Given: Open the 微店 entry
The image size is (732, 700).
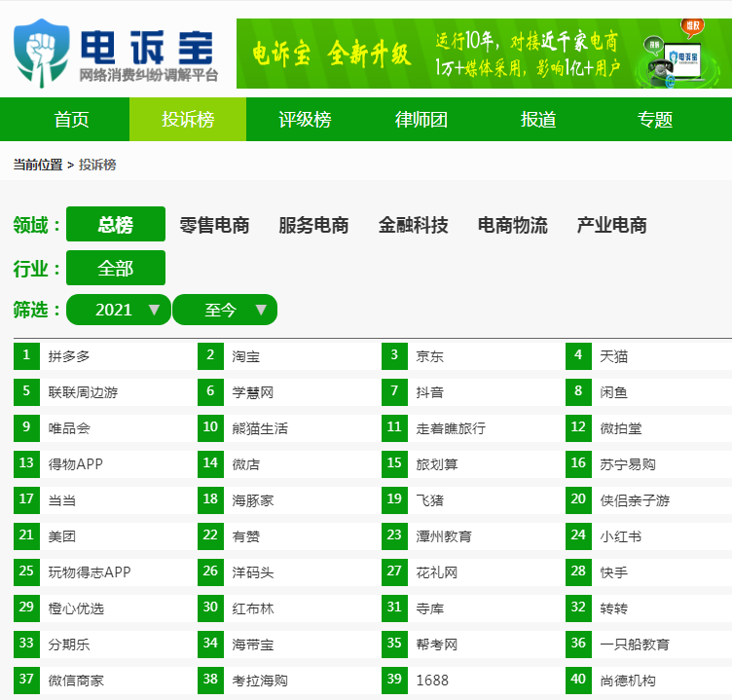Looking at the screenshot, I should click(x=246, y=464).
